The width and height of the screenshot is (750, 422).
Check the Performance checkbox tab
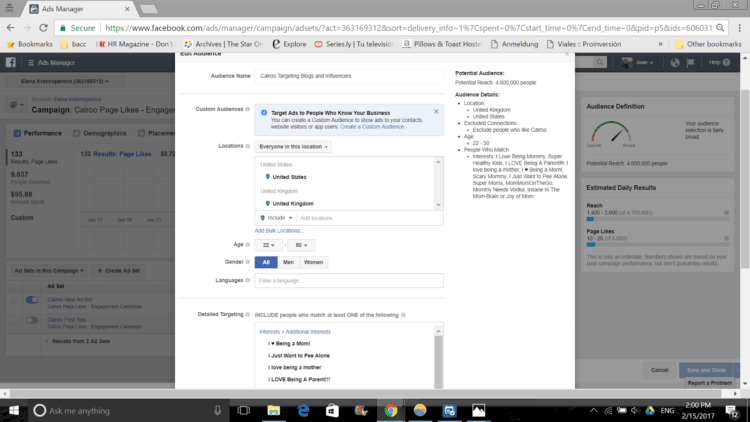[17, 133]
